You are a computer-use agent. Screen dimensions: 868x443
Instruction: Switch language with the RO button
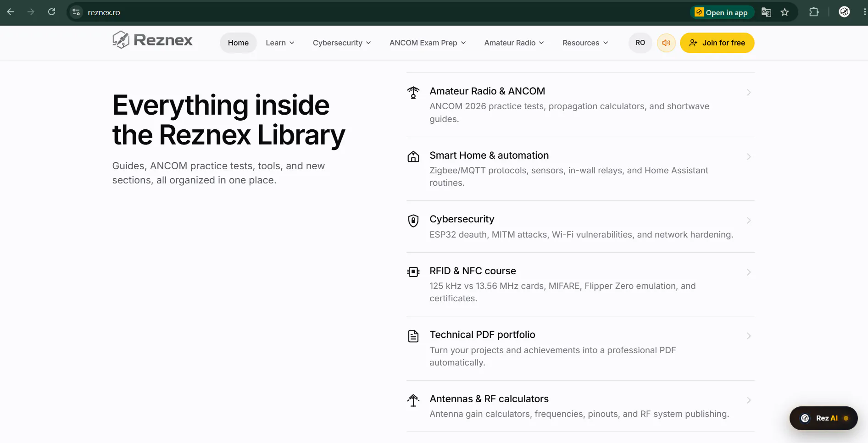click(x=640, y=43)
